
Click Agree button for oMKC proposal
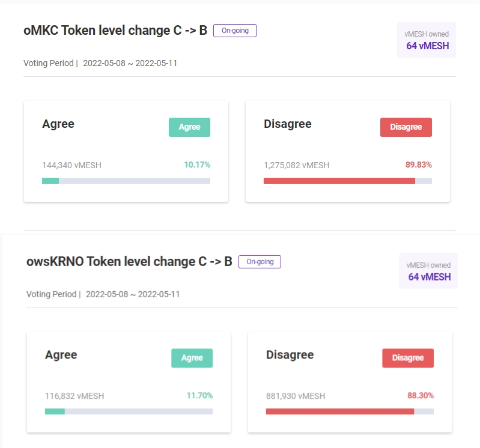pyautogui.click(x=189, y=127)
